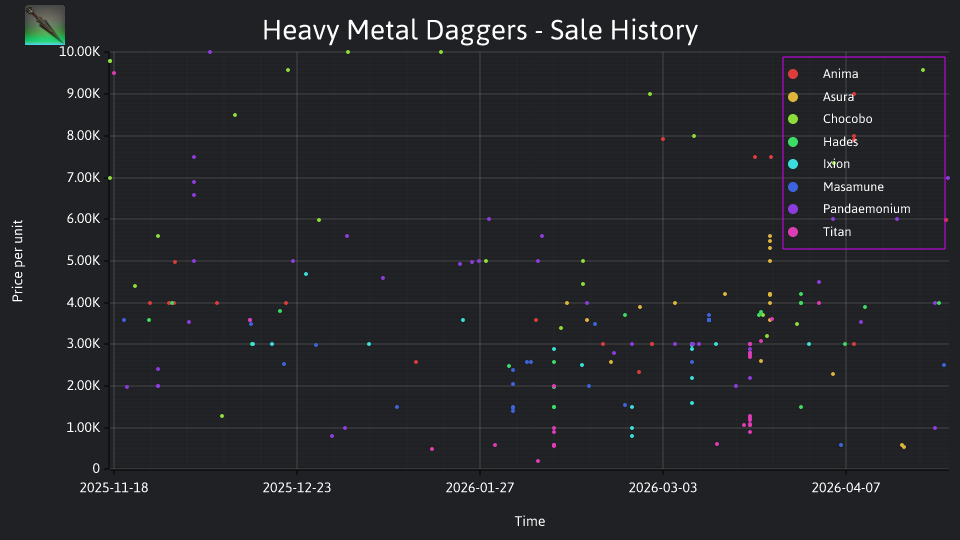Screen dimensions: 960x540
Task: Click the 10.00K price axis label
Action: [x=80, y=52]
